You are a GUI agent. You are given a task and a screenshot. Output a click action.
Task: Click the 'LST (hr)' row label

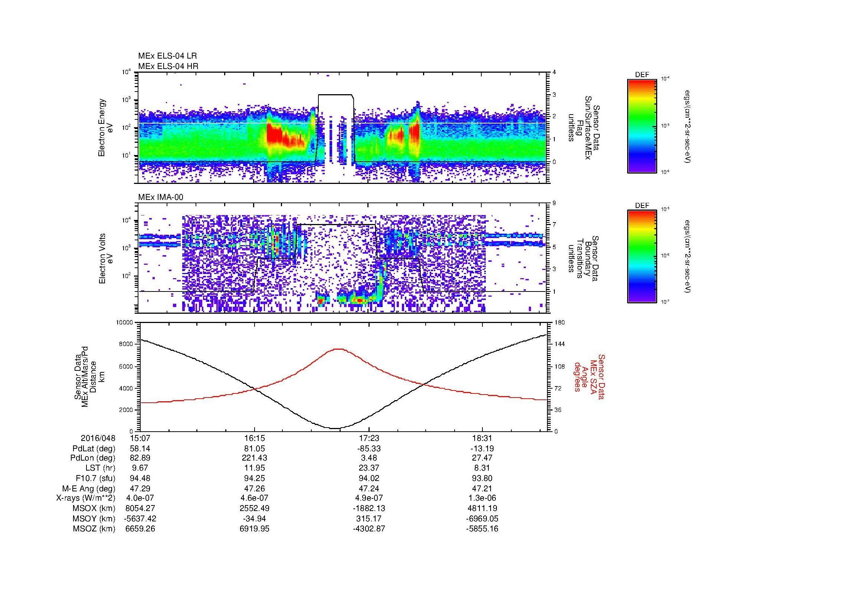[x=100, y=468]
